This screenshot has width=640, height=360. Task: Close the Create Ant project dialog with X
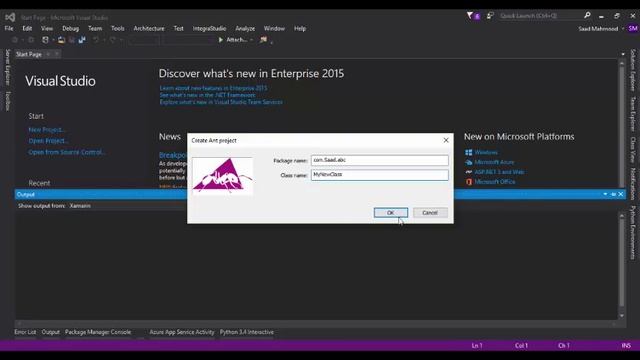[x=446, y=140]
